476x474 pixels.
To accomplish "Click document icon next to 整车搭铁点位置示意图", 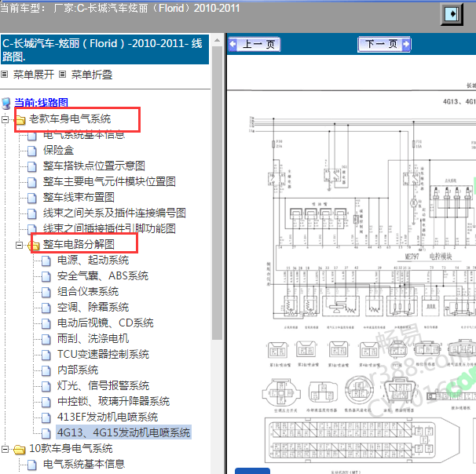I will [x=32, y=166].
